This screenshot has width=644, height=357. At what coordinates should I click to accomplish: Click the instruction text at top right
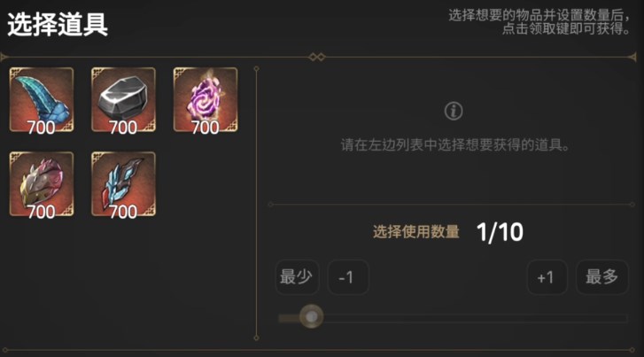pos(539,22)
